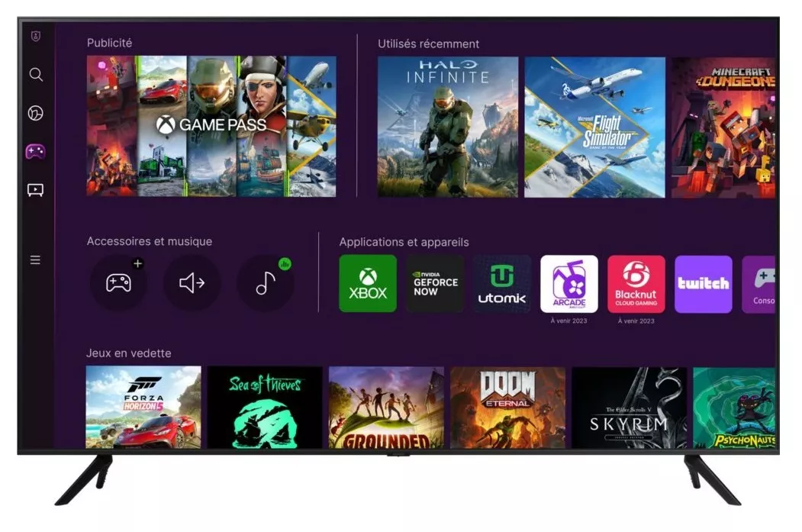
Task: Select the Gaming Hub controller icon in sidebar
Action: [35, 151]
